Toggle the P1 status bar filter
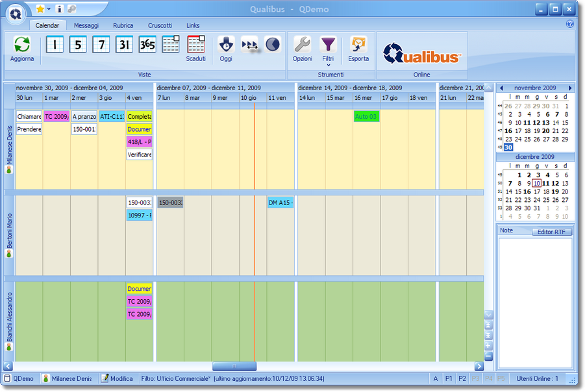 tap(449, 378)
